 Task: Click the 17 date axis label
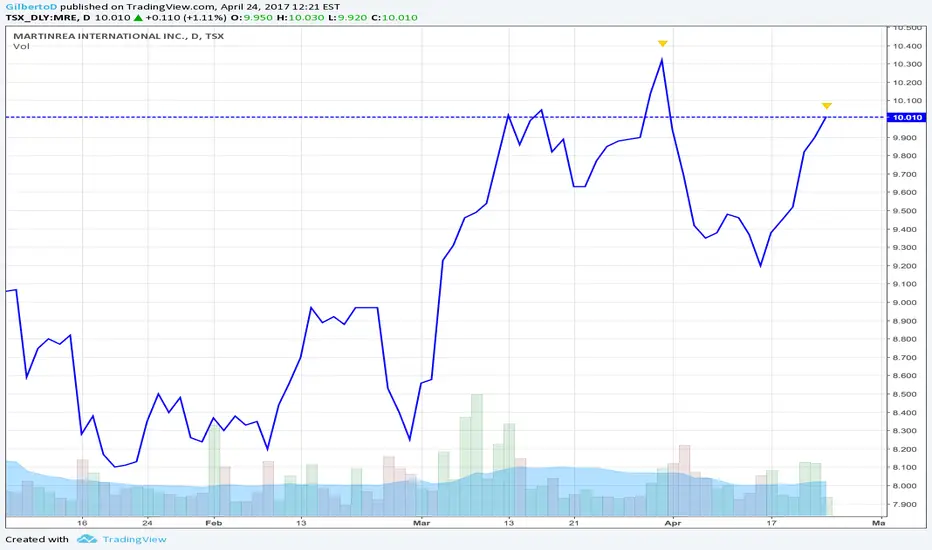[x=771, y=523]
